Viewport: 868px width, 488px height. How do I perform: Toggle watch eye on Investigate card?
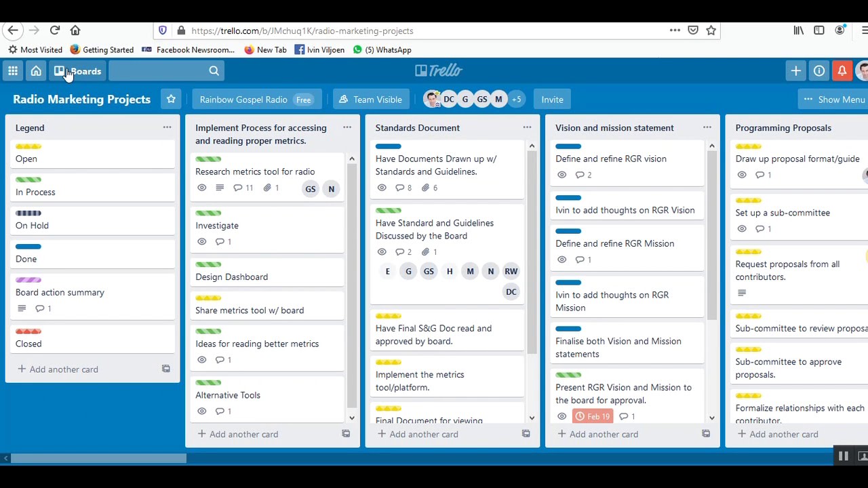tap(201, 242)
